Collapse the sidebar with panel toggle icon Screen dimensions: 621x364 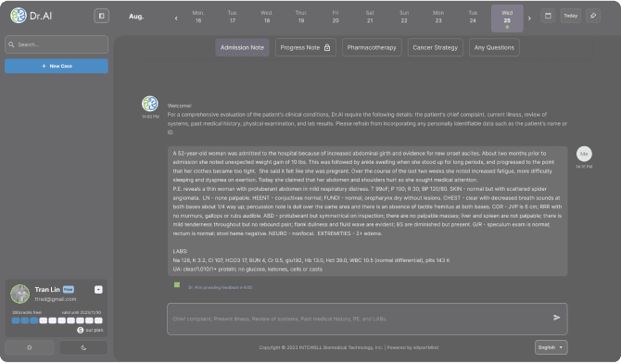pos(101,16)
